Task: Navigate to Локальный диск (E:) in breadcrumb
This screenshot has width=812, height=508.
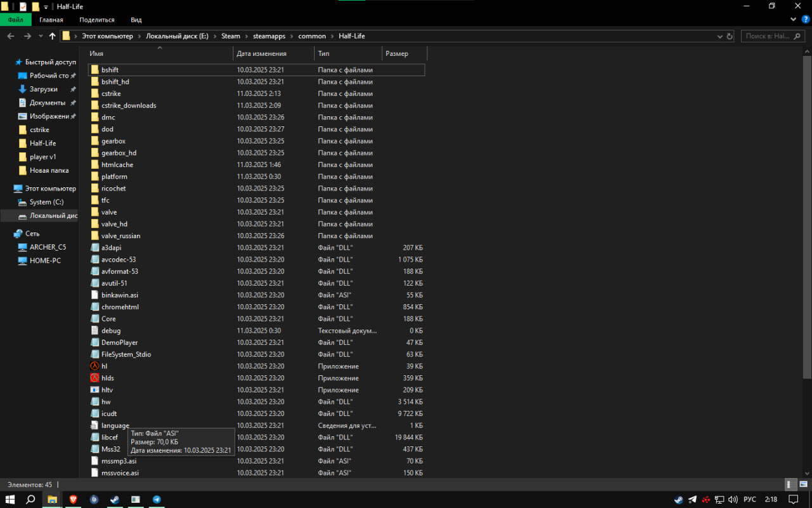Action: [x=177, y=36]
